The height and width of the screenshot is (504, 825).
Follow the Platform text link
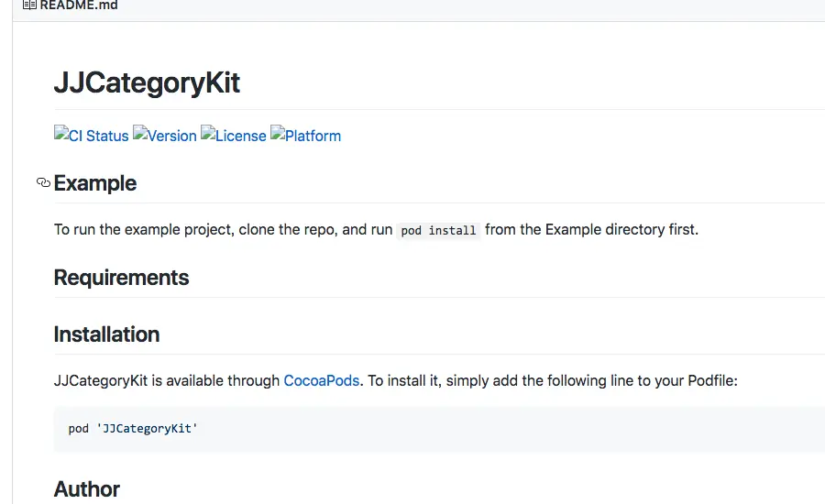click(313, 136)
